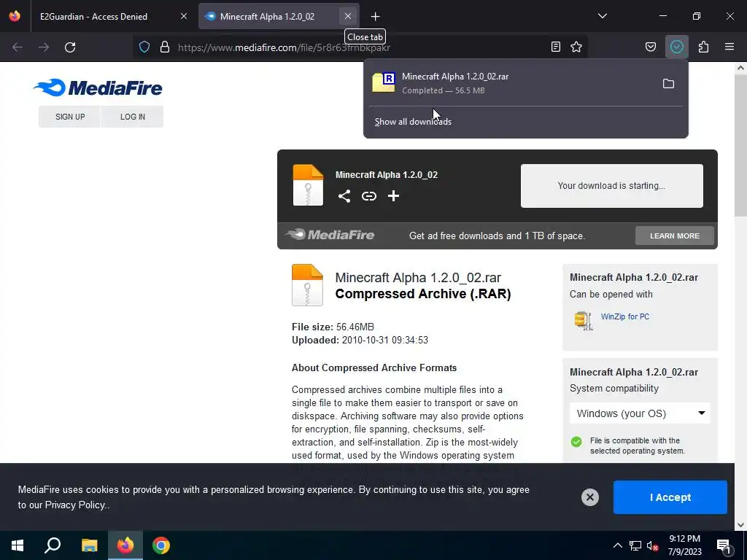Click the Your download is starting button
The image size is (747, 560).
coord(612,186)
